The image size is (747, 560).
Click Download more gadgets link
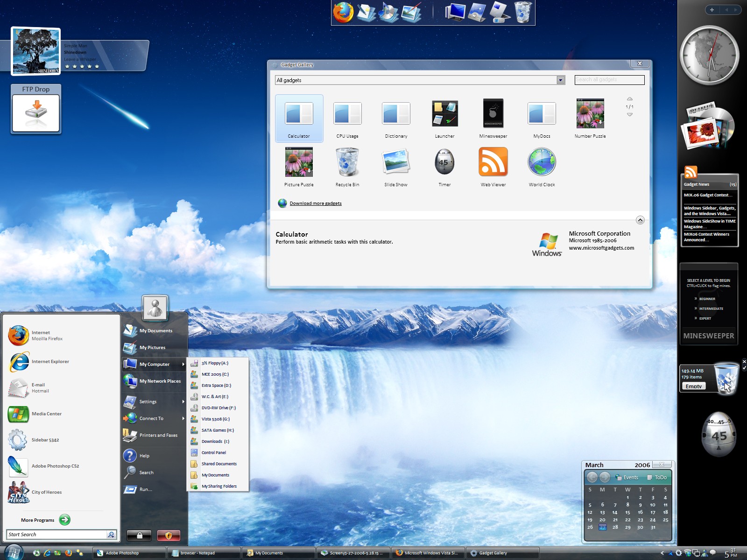316,203
